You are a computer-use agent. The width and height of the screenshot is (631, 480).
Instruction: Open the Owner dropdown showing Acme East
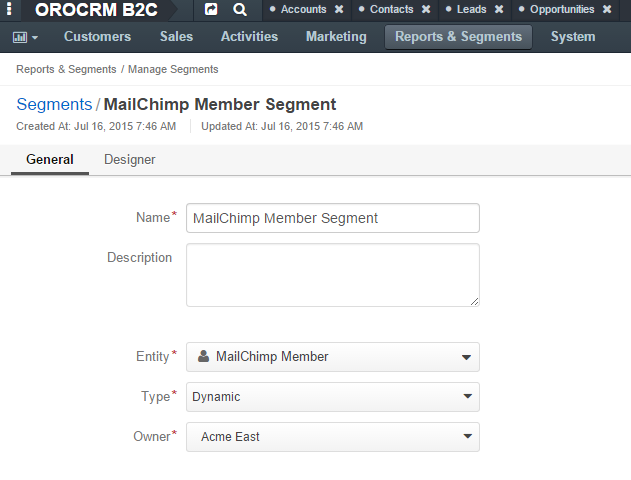click(x=333, y=437)
